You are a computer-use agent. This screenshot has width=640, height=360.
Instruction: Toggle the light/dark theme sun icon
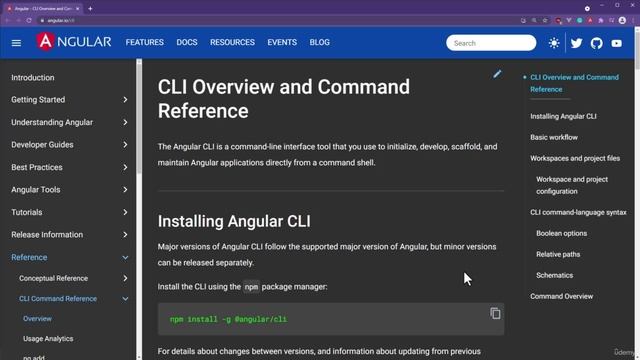click(554, 43)
